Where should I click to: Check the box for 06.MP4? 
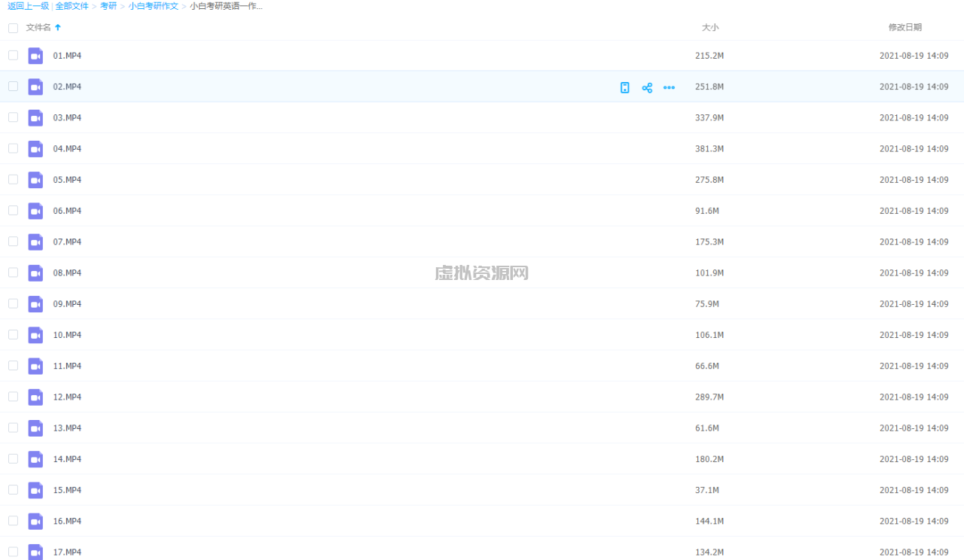click(x=13, y=210)
